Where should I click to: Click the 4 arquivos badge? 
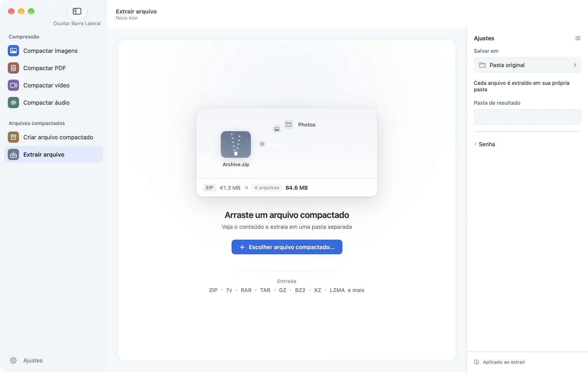pyautogui.click(x=267, y=187)
